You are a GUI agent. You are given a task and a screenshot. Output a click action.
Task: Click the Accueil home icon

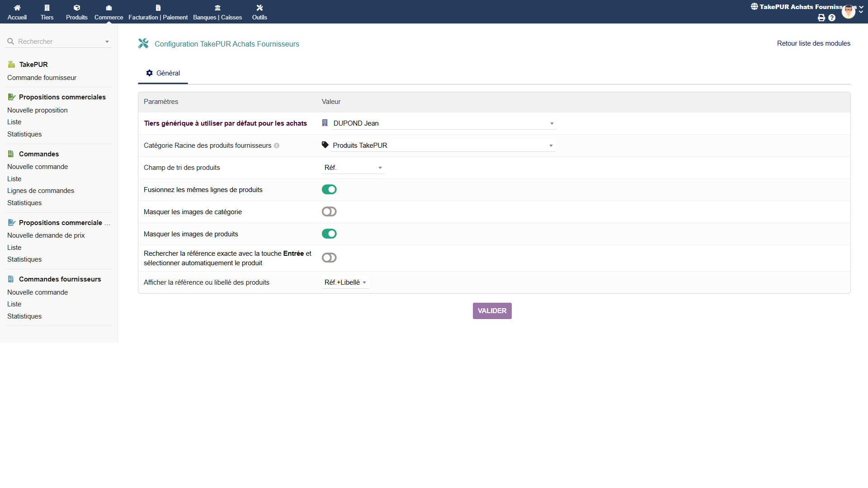point(17,8)
